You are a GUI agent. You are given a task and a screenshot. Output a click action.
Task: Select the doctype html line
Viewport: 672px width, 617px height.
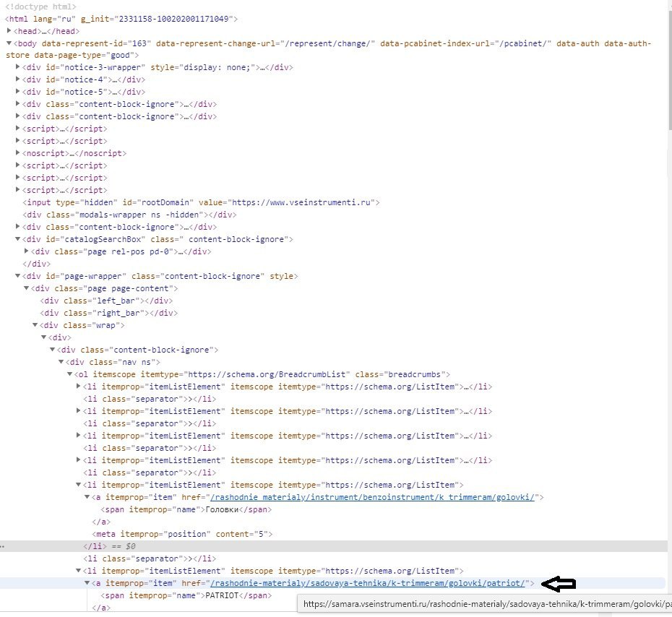coord(40,7)
